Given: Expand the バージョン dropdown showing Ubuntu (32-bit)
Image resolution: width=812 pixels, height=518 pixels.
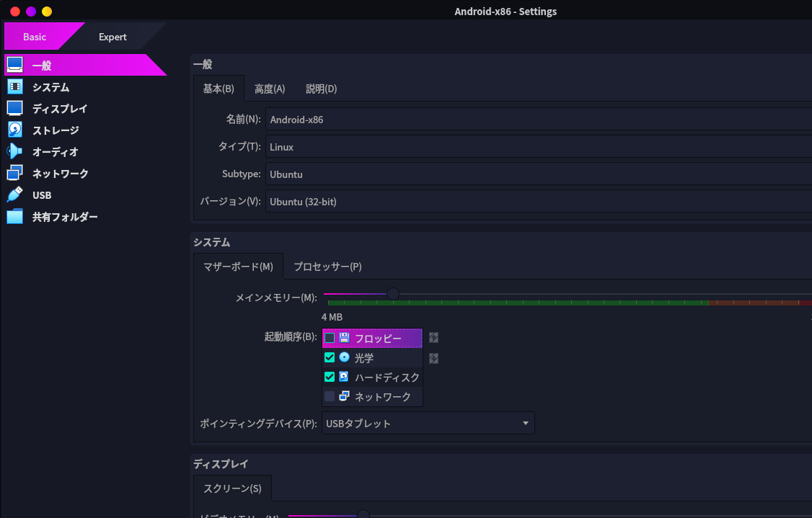Looking at the screenshot, I should pos(538,202).
